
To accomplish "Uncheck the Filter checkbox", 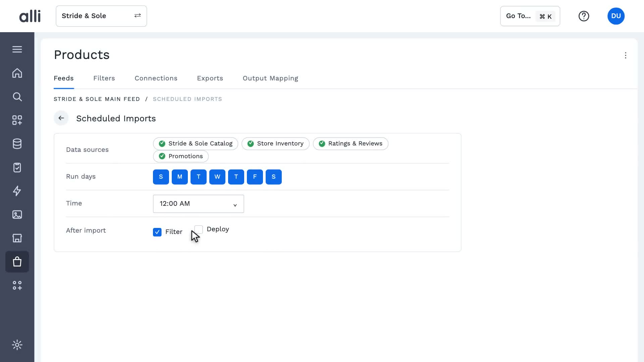I will click(157, 232).
